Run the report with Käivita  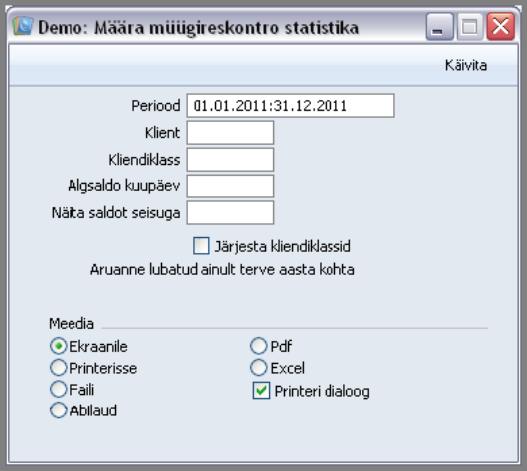point(466,65)
